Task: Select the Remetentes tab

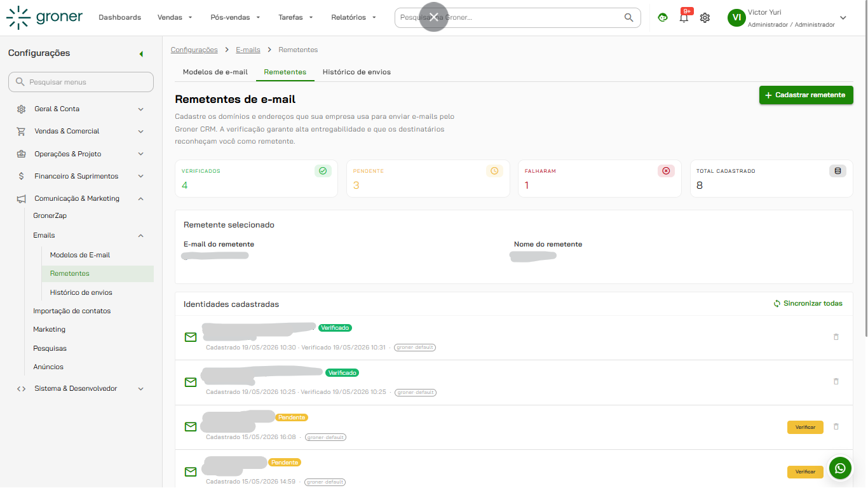Action: (x=285, y=72)
